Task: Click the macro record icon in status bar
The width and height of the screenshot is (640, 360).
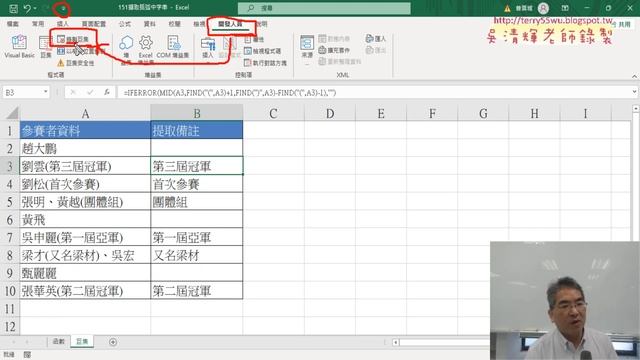Action: coord(27,355)
